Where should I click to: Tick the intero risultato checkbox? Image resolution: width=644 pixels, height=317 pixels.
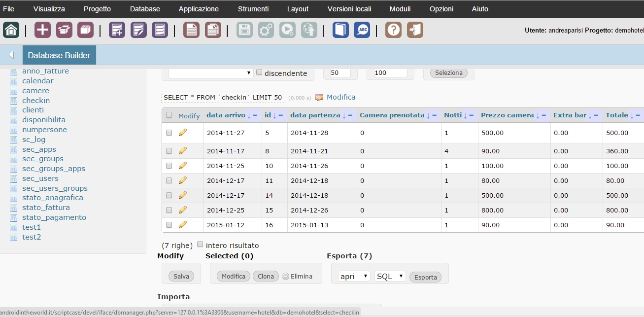[x=200, y=245]
